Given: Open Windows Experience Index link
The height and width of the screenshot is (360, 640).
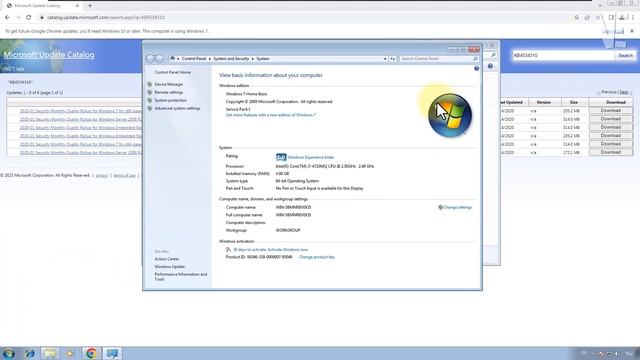Looking at the screenshot, I should [x=311, y=158].
